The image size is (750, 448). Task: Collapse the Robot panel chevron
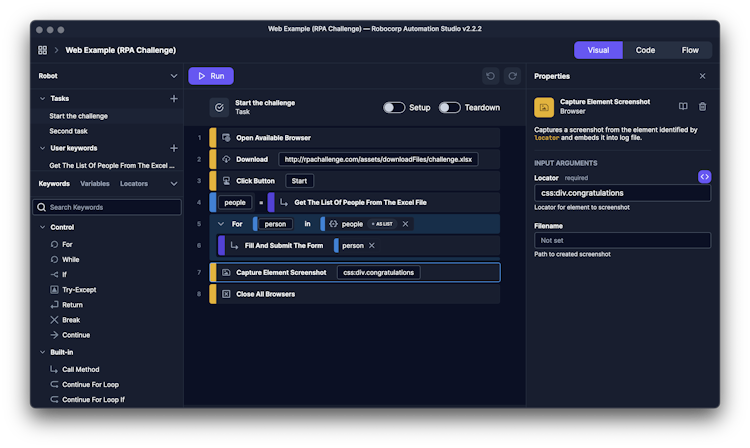pos(174,76)
